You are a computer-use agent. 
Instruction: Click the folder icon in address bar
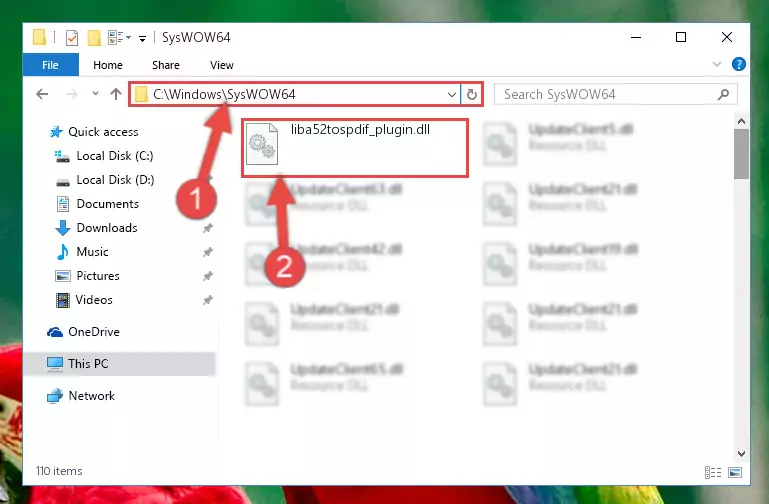[x=141, y=94]
